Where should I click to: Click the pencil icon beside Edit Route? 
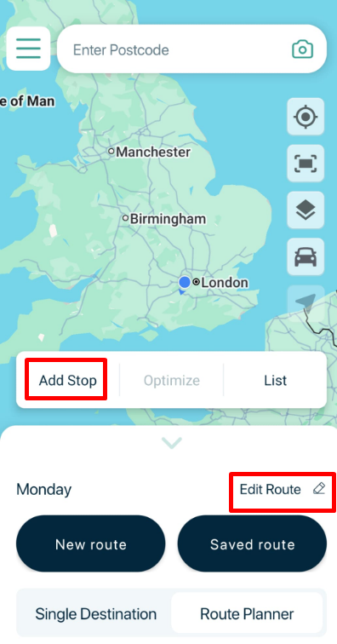point(319,489)
